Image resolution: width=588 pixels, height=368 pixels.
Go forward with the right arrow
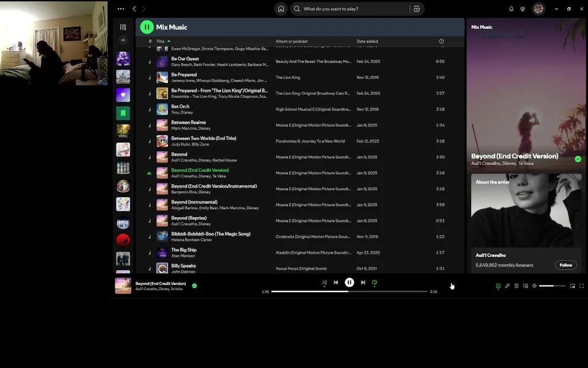point(143,9)
